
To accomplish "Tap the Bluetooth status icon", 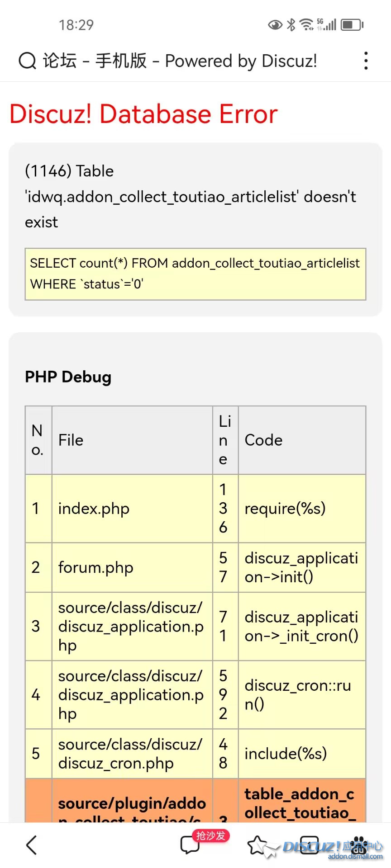I will [291, 24].
